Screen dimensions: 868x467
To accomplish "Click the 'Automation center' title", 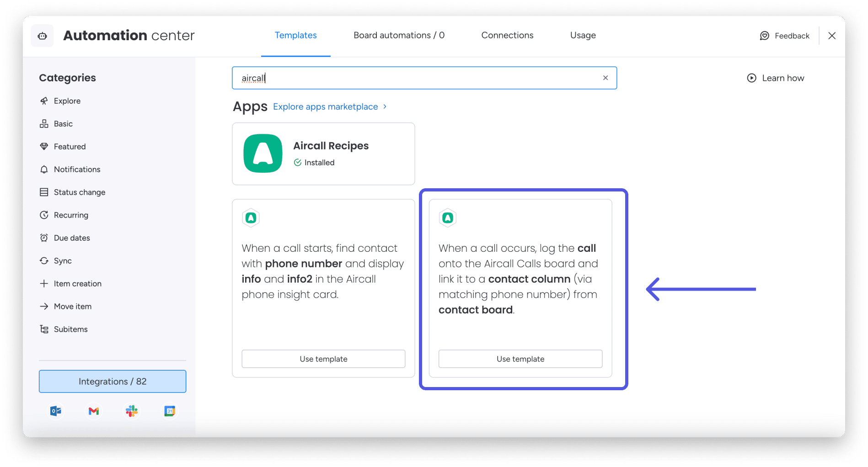I will pyautogui.click(x=129, y=35).
